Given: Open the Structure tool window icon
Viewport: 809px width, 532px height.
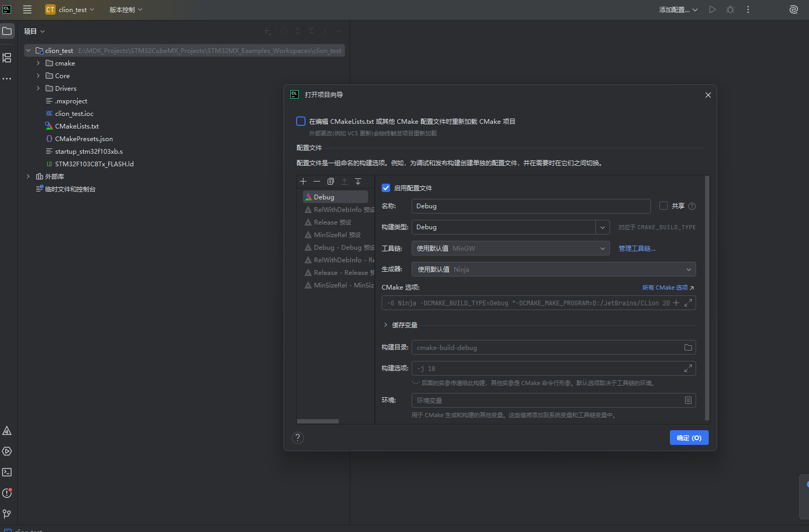Looking at the screenshot, I should pos(7,58).
